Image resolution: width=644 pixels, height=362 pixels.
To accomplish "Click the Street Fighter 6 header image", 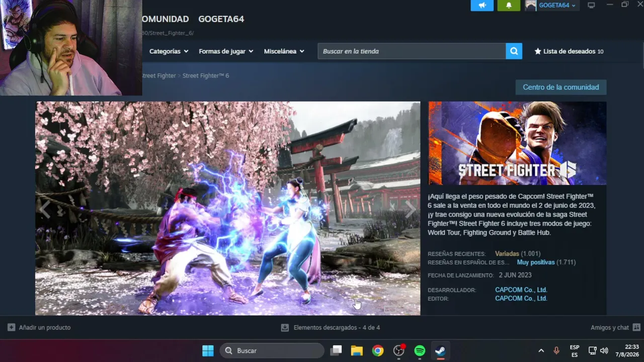I will tap(517, 143).
